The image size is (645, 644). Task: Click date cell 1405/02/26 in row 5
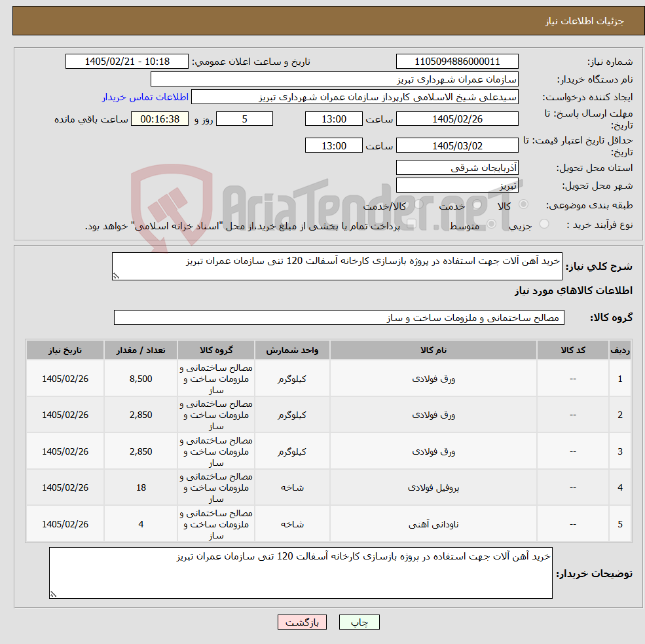[x=65, y=524]
